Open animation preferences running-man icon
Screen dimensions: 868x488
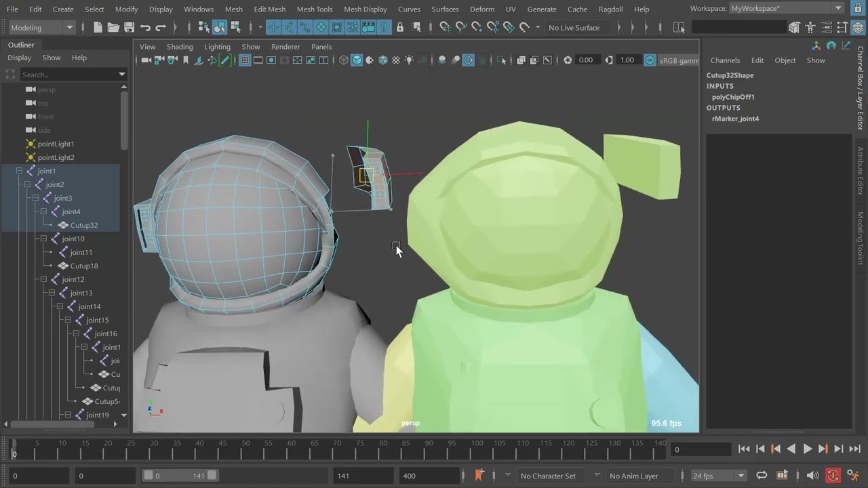tap(853, 475)
